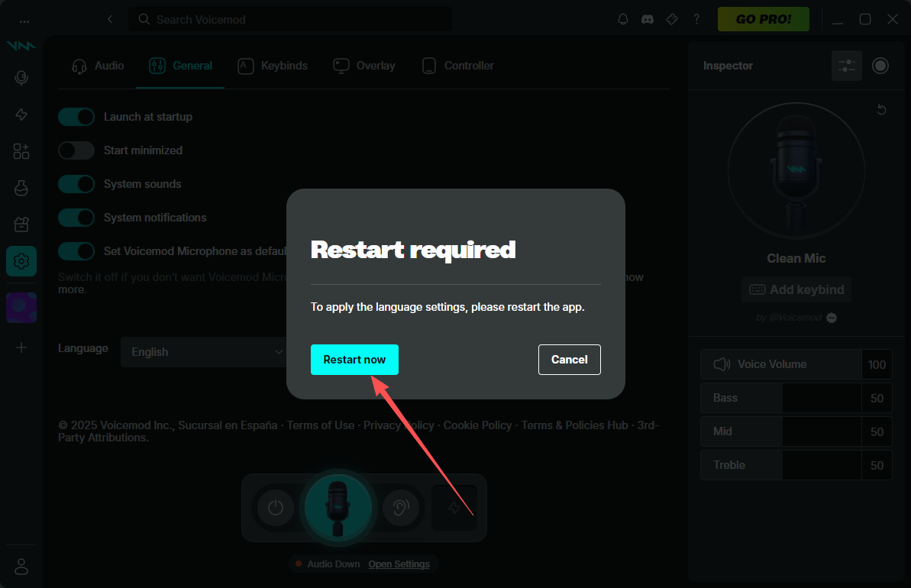This screenshot has height=588, width=911.
Task: Click the GO PRO! button
Action: (x=764, y=19)
